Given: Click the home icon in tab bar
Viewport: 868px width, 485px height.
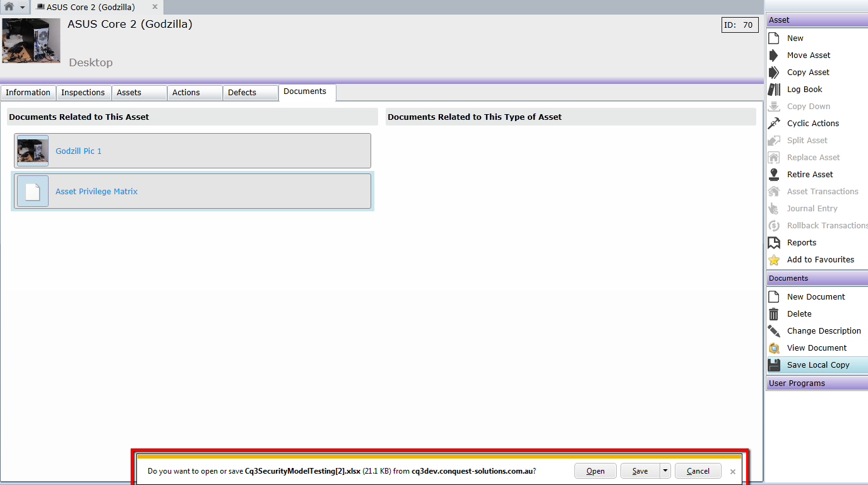Looking at the screenshot, I should pos(9,7).
